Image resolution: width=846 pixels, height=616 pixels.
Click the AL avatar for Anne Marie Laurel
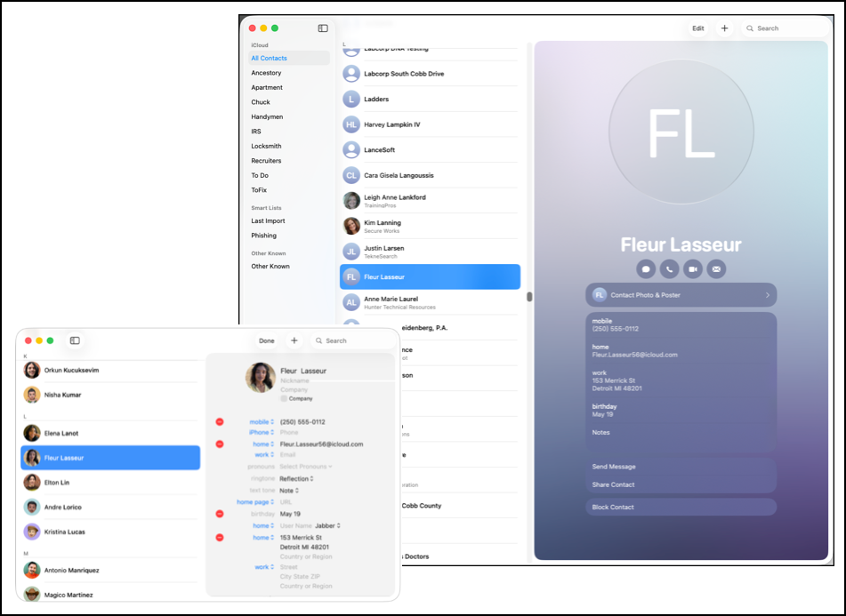(x=351, y=302)
